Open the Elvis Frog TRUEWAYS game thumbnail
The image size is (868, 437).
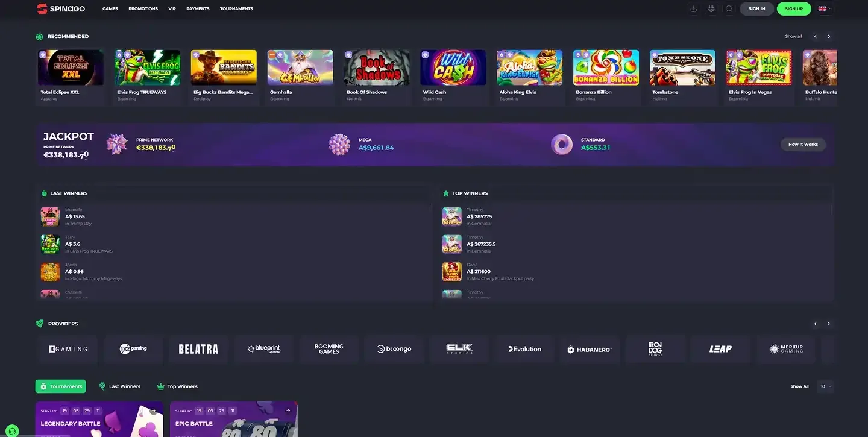pos(147,66)
